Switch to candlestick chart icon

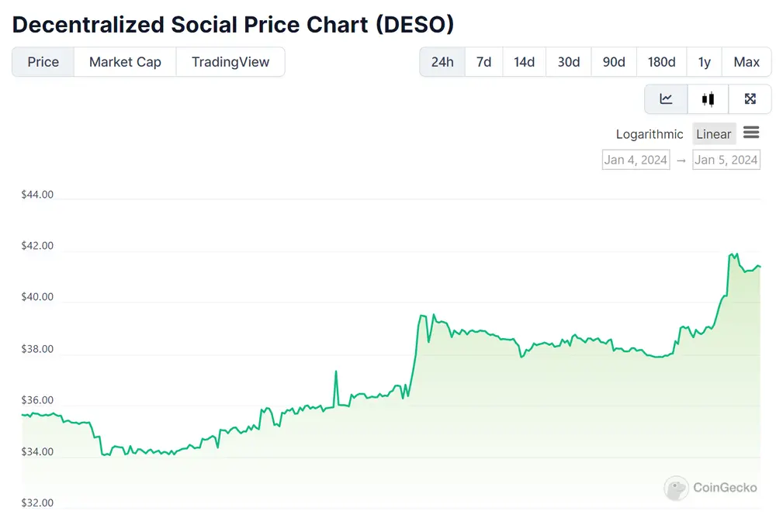pos(708,98)
